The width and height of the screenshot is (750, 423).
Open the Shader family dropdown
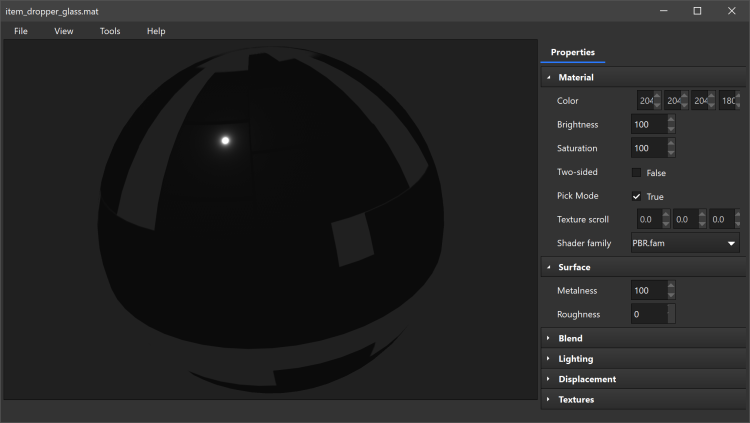point(685,243)
